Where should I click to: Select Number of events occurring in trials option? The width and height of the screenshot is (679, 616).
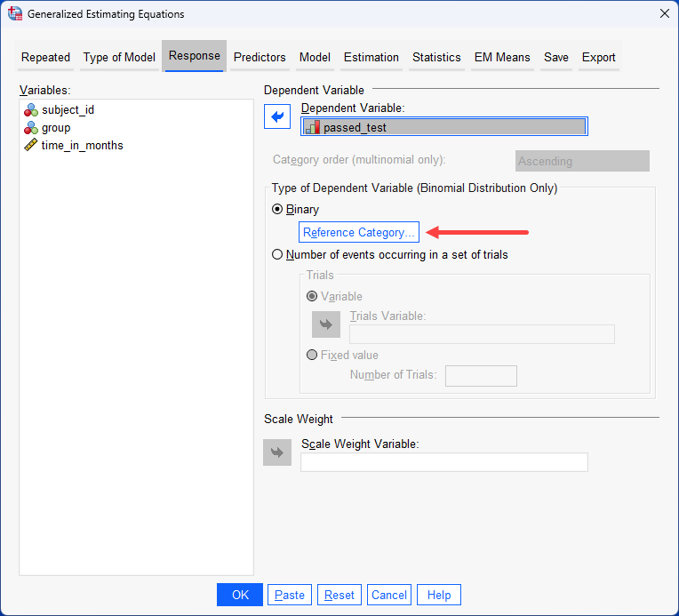277,254
